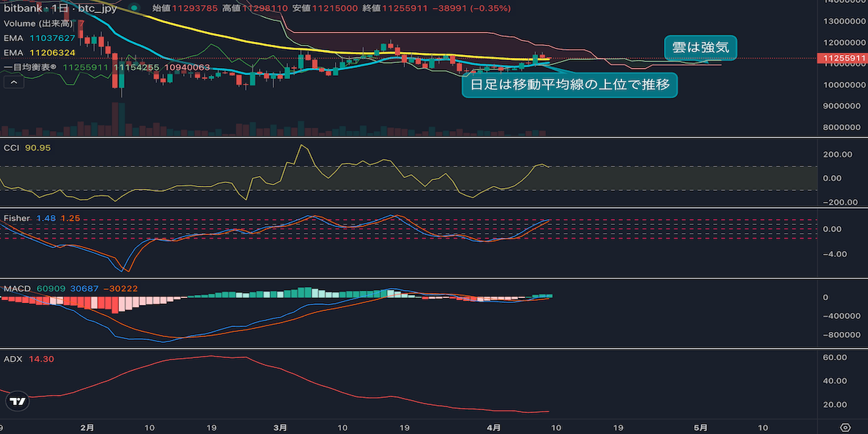
Task: Click the divider between CCI and Fisher panes
Action: coord(434,208)
